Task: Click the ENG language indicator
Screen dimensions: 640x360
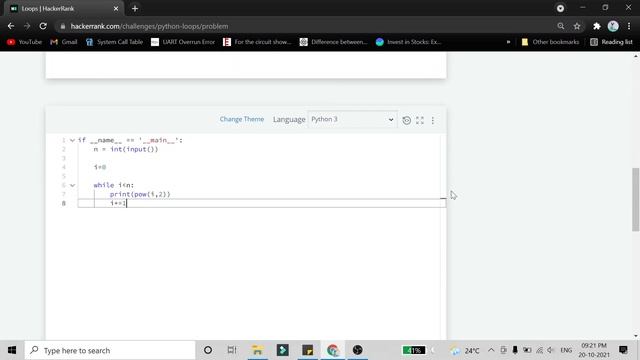Action: [x=566, y=350]
